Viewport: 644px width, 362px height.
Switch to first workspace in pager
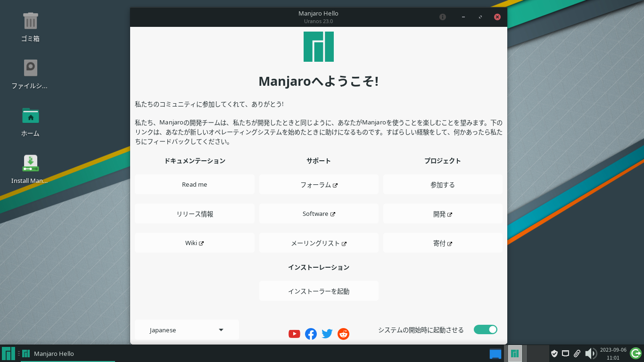515,354
